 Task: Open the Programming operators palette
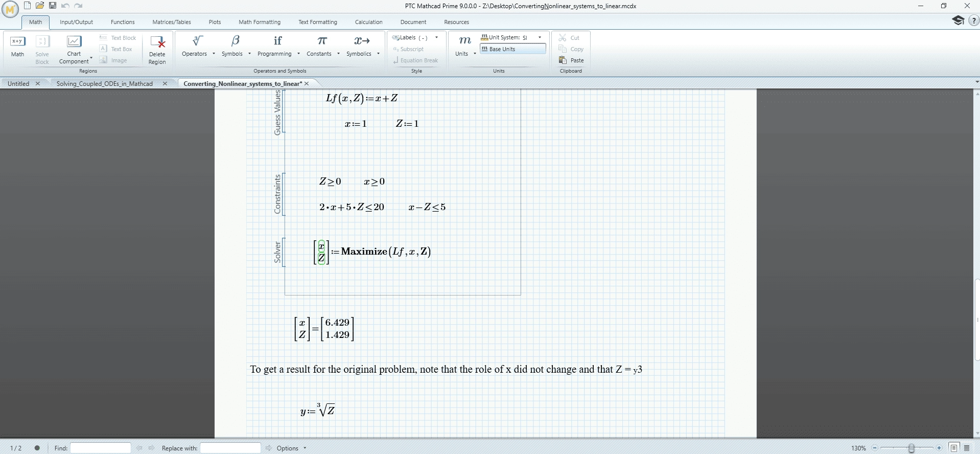pyautogui.click(x=275, y=46)
